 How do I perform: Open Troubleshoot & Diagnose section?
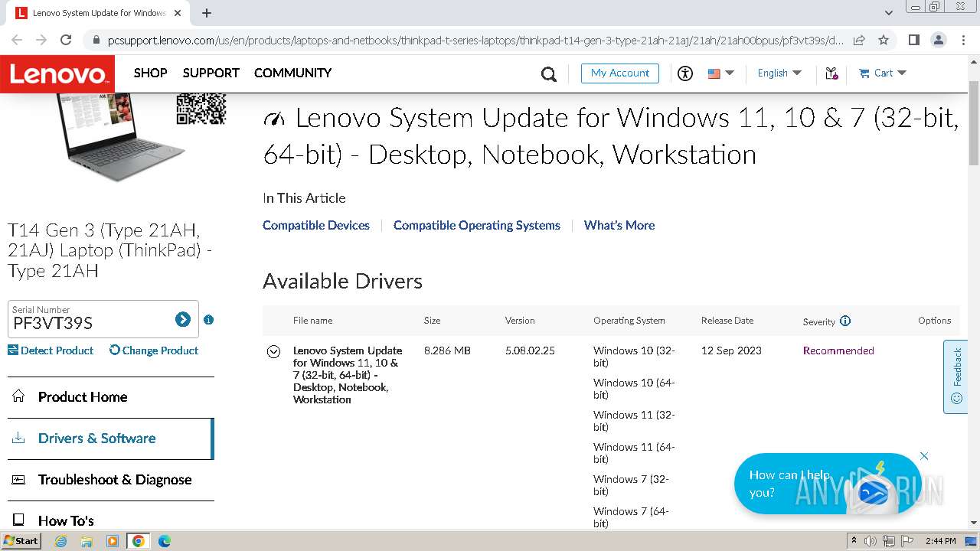tap(111, 480)
